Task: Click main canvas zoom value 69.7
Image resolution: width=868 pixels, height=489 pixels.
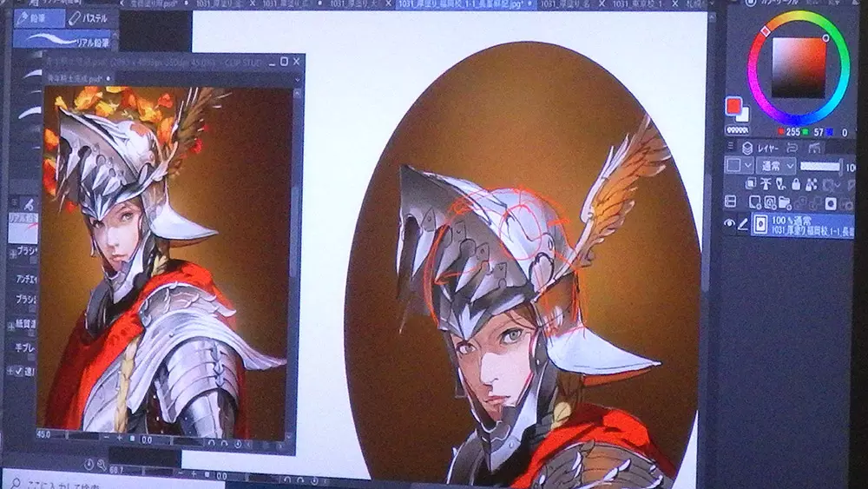Action: [x=117, y=470]
